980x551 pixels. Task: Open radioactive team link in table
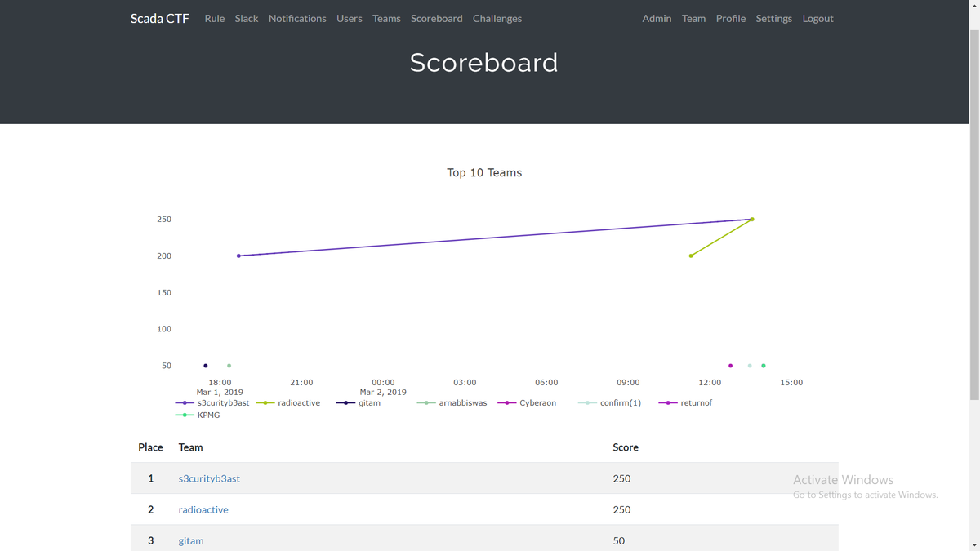pos(203,509)
